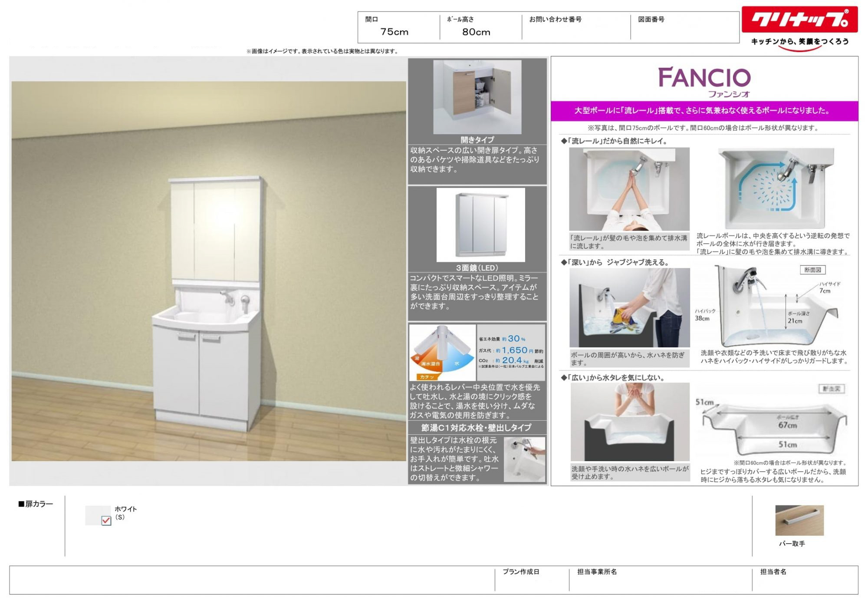The width and height of the screenshot is (868, 601).
Task: View the open-door cabinet type photo
Action: [477, 97]
